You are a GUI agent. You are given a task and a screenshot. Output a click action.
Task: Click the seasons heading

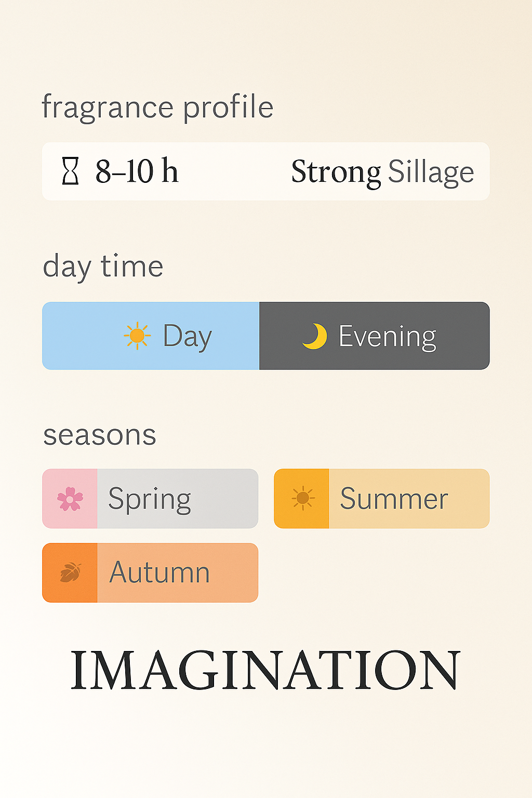[100, 435]
